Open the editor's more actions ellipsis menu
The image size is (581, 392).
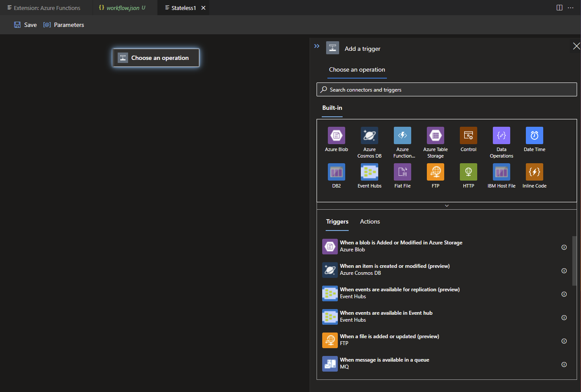pos(571,8)
